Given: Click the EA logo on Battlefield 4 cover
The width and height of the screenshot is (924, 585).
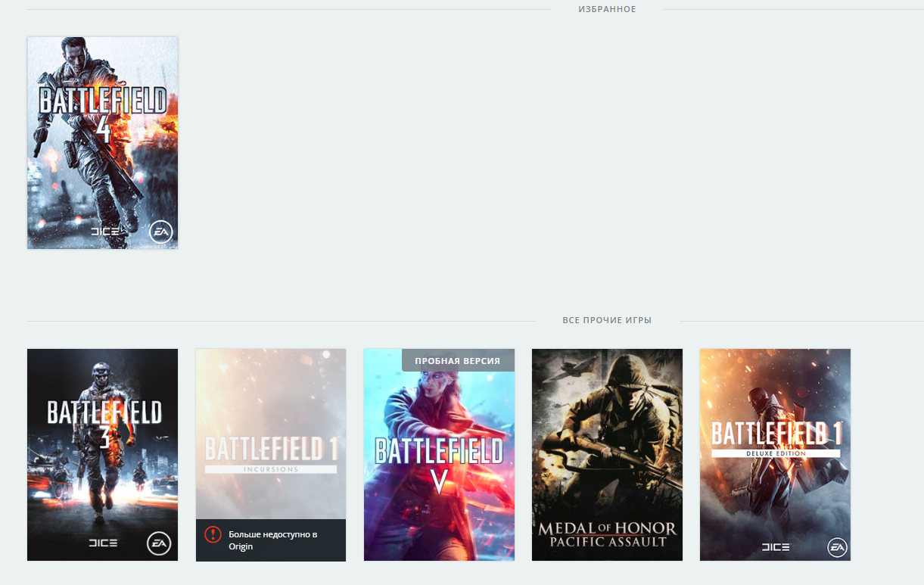Looking at the screenshot, I should pos(160,232).
